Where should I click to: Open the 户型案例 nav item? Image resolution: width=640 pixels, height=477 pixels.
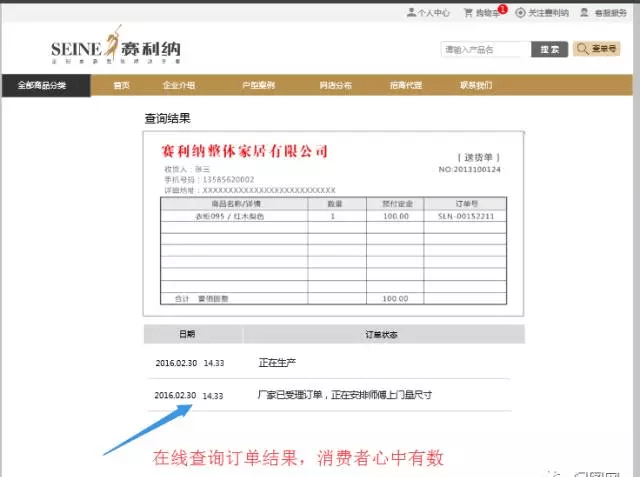pyautogui.click(x=258, y=85)
